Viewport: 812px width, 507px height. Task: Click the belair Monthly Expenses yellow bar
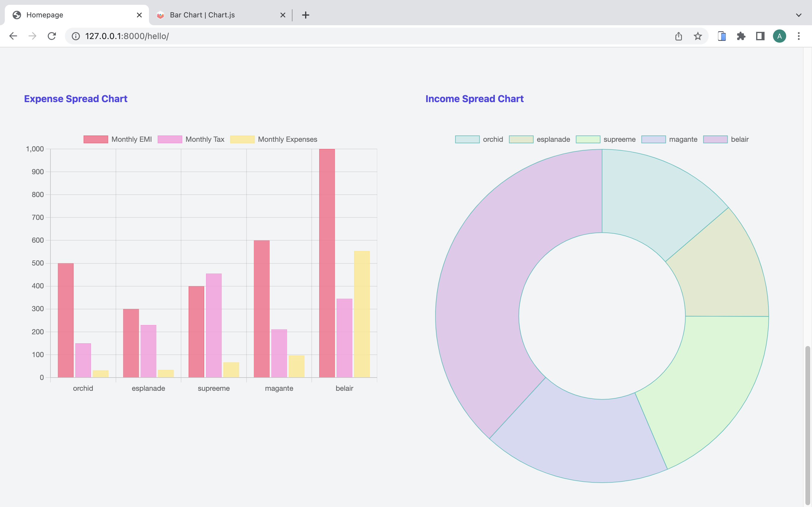[x=362, y=314]
